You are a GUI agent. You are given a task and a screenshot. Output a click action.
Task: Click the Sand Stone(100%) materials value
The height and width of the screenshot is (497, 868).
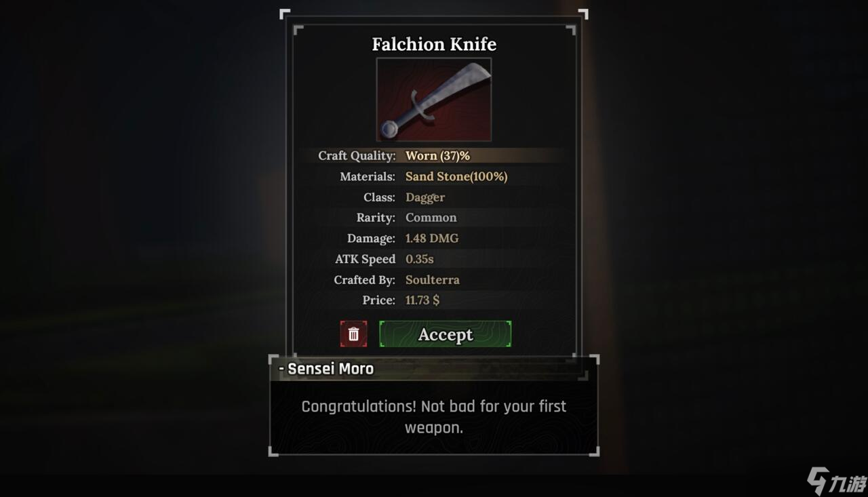click(456, 176)
